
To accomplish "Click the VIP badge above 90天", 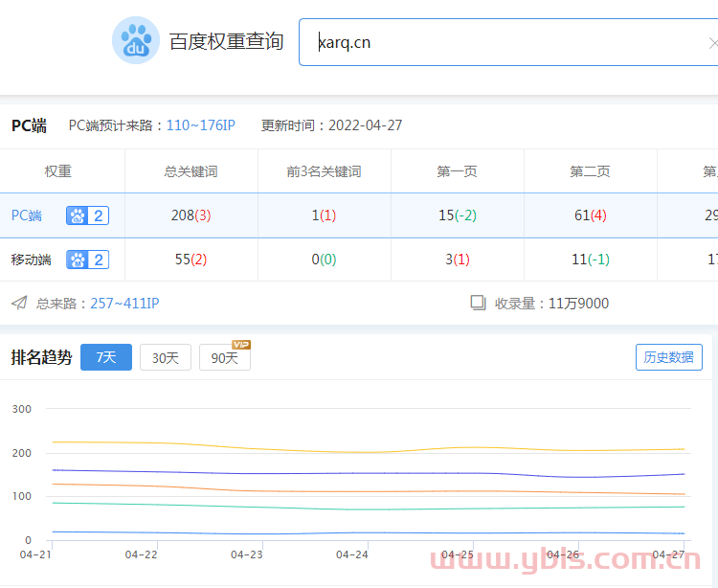I will click(x=240, y=345).
